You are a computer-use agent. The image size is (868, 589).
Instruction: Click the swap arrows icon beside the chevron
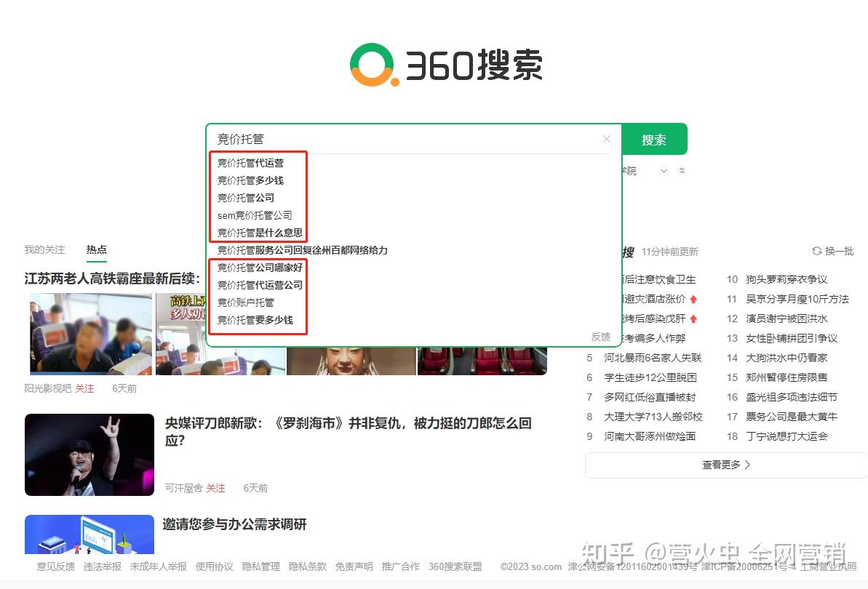point(682,170)
